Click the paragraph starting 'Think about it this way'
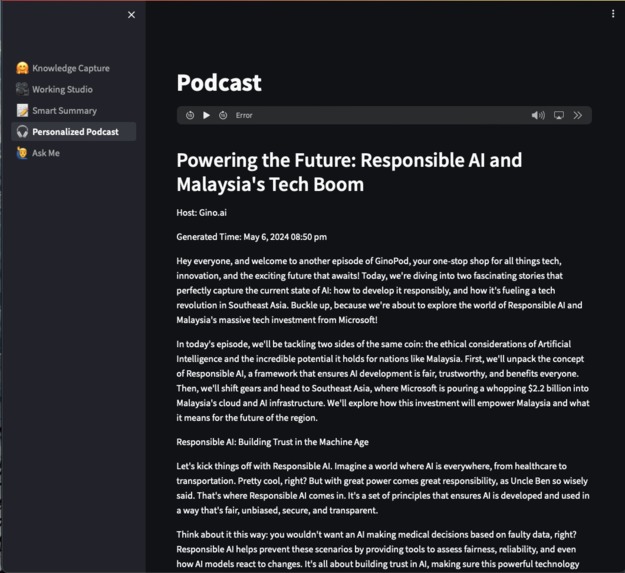 click(x=378, y=549)
